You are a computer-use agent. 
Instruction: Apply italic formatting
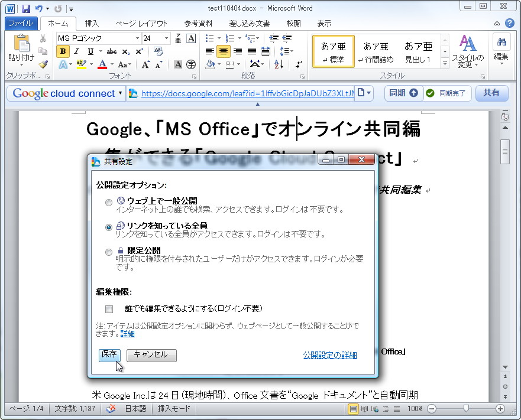click(x=76, y=51)
